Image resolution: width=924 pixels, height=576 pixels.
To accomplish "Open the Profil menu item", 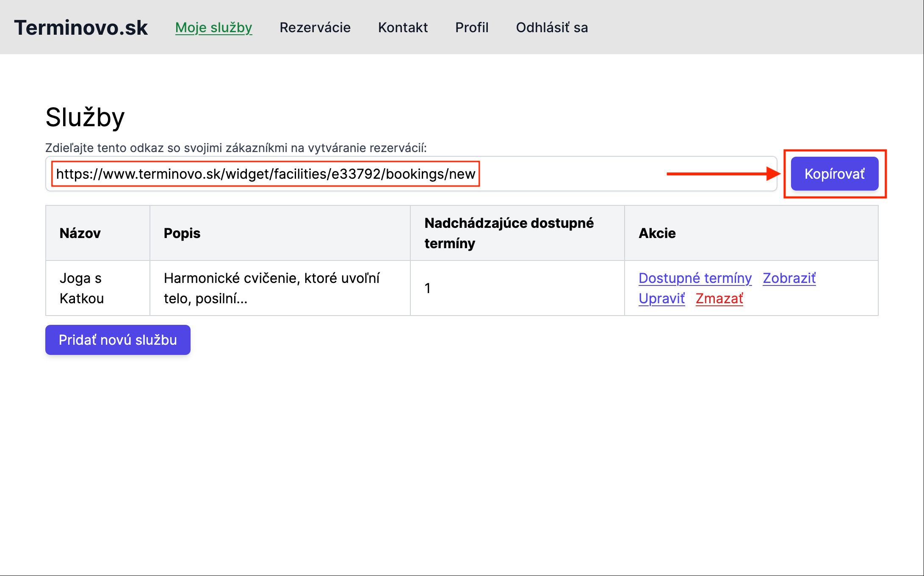I will click(472, 28).
